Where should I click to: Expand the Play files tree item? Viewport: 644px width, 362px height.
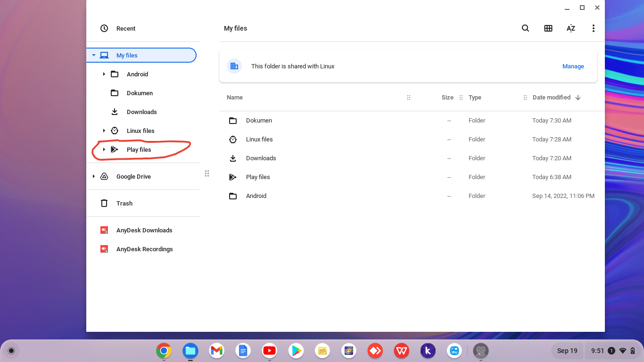coord(104,149)
